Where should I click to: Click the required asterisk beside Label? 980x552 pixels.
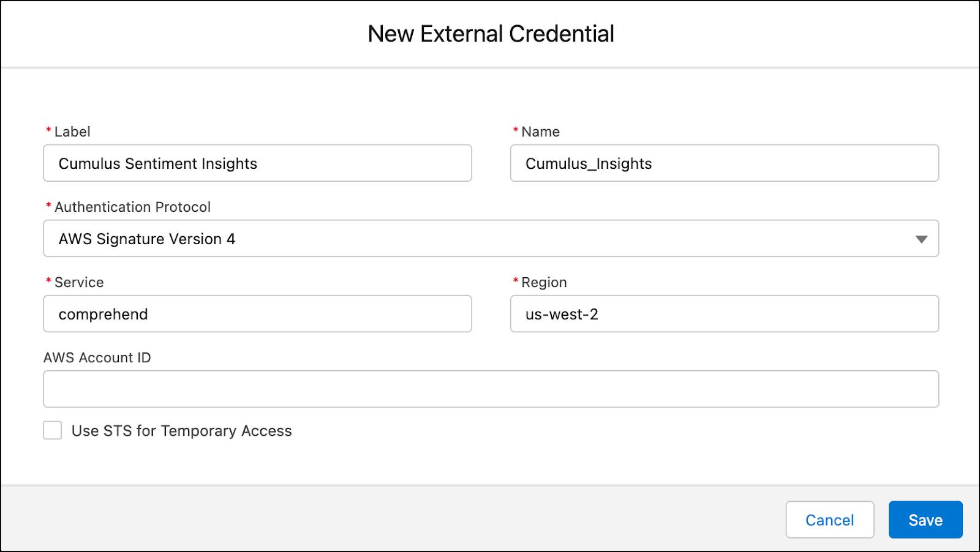tap(47, 131)
